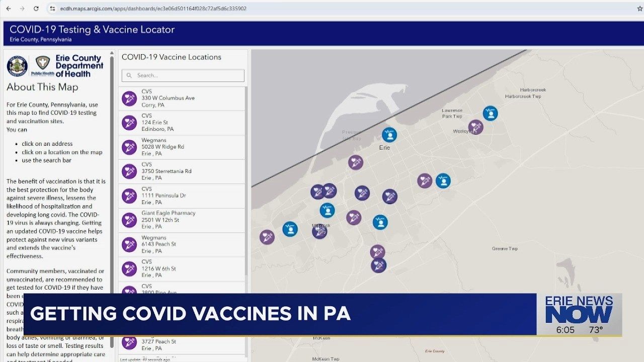The image size is (644, 362).
Task: Open site information icon in address bar
Action: pos(52,9)
